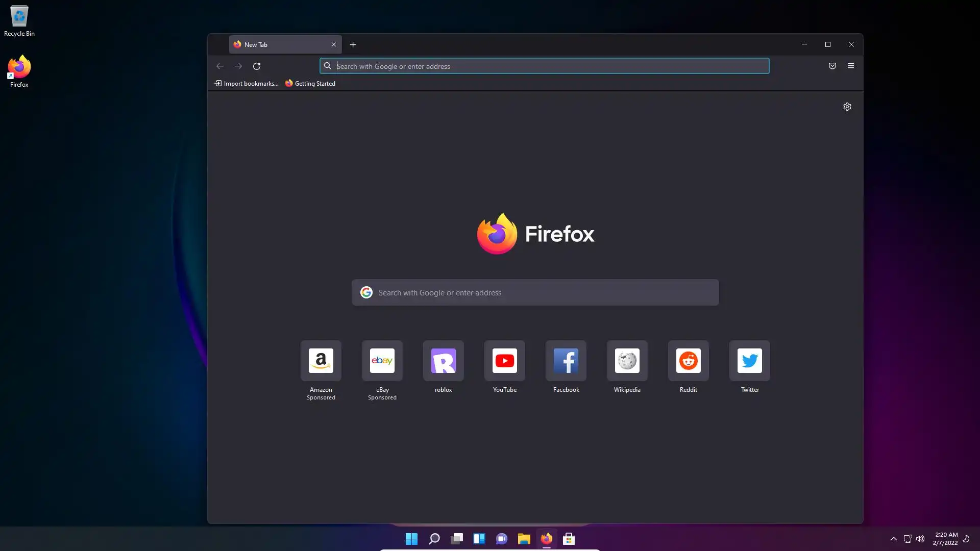Open the roblox shortcut tile
The height and width of the screenshot is (551, 980).
[x=443, y=361]
